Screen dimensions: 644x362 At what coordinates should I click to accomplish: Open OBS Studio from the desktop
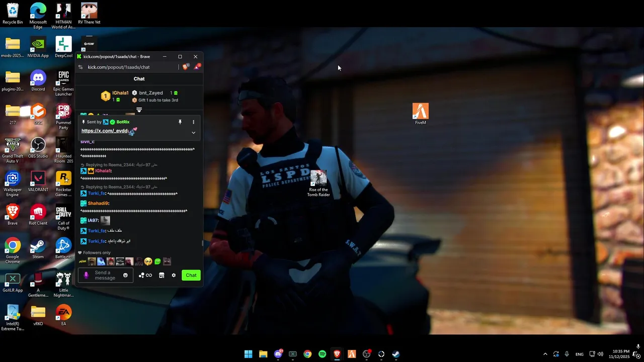point(38,148)
